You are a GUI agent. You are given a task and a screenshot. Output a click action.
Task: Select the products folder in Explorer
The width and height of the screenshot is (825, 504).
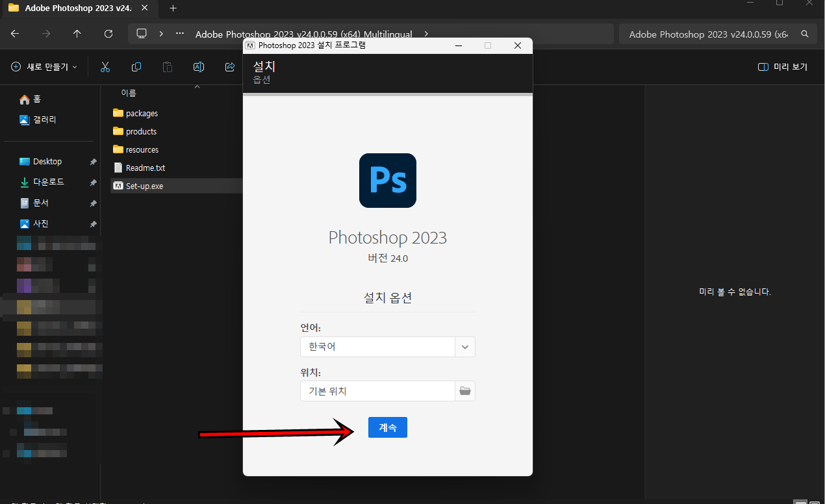coord(134,131)
